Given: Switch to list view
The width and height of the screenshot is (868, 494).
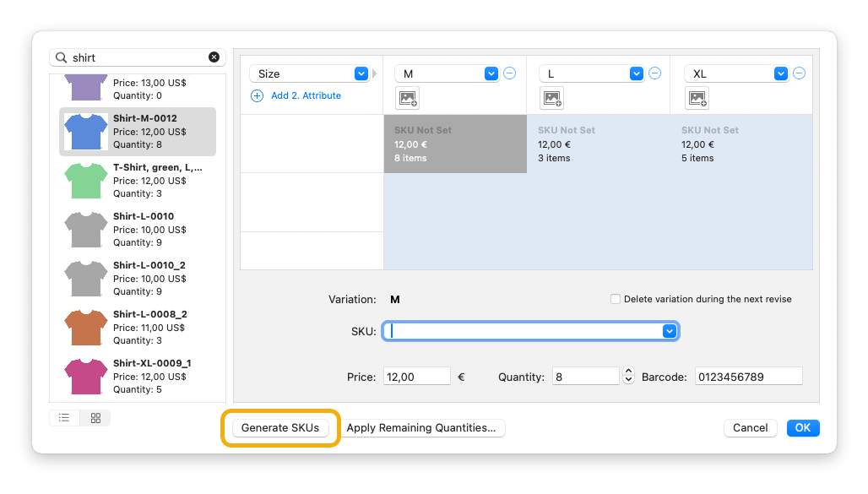Looking at the screenshot, I should [x=64, y=417].
